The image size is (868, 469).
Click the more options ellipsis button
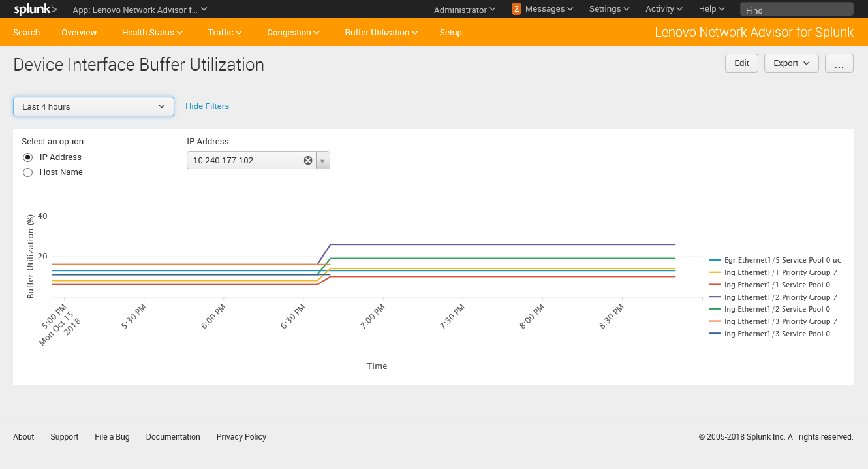(x=839, y=63)
